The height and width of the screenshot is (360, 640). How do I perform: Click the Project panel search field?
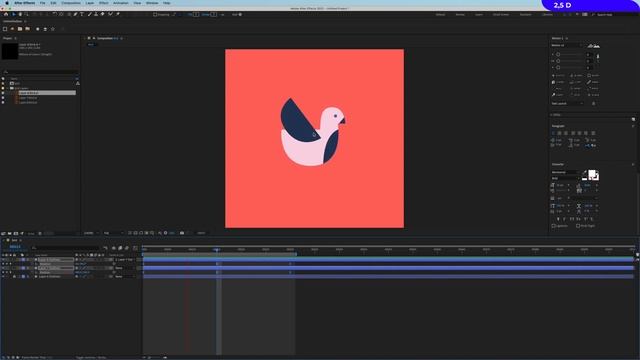coord(40,72)
